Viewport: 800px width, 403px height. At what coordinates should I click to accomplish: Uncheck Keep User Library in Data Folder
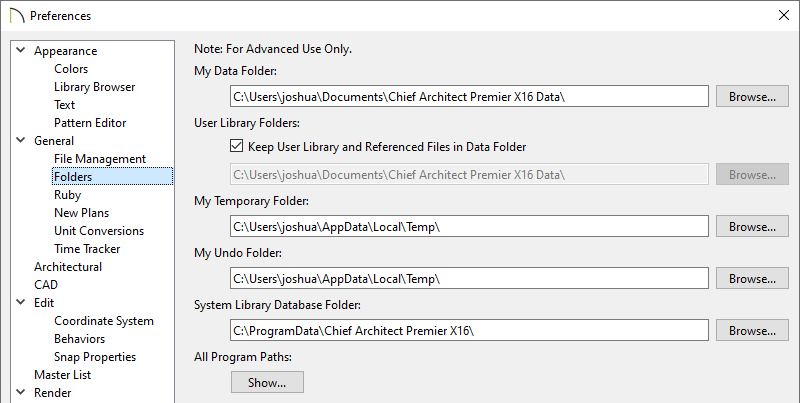[x=236, y=146]
